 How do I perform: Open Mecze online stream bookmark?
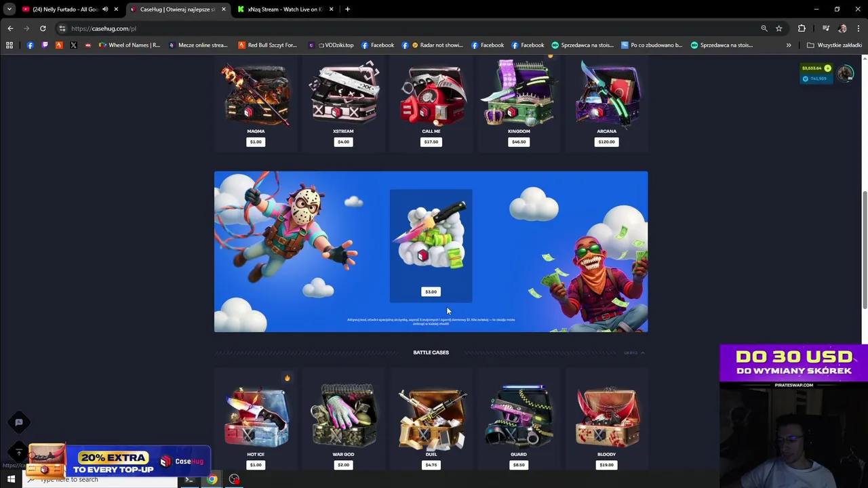(x=198, y=45)
